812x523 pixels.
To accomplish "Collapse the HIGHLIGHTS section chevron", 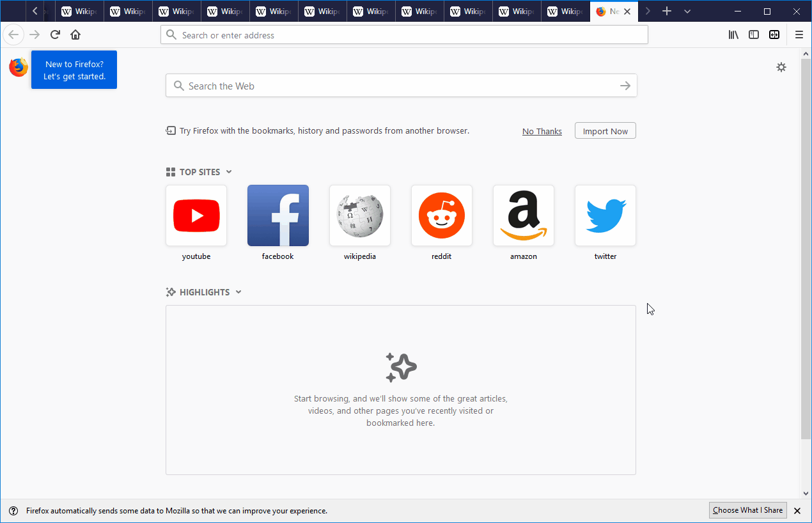I will [x=238, y=292].
